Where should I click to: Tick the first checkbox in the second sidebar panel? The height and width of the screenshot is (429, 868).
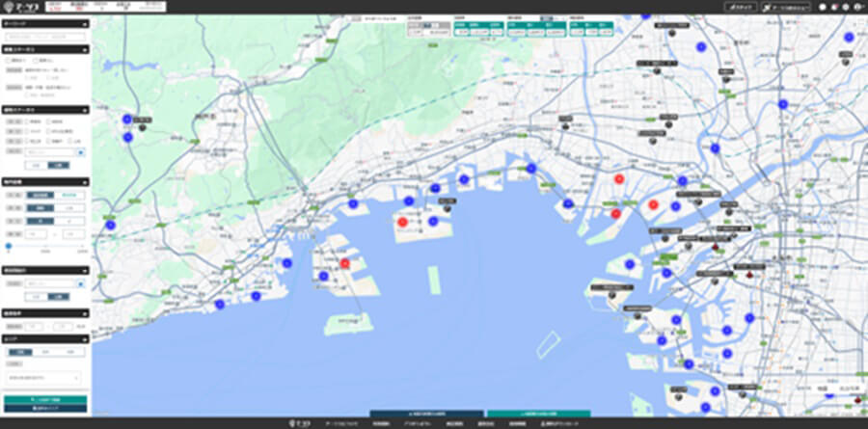[8, 60]
